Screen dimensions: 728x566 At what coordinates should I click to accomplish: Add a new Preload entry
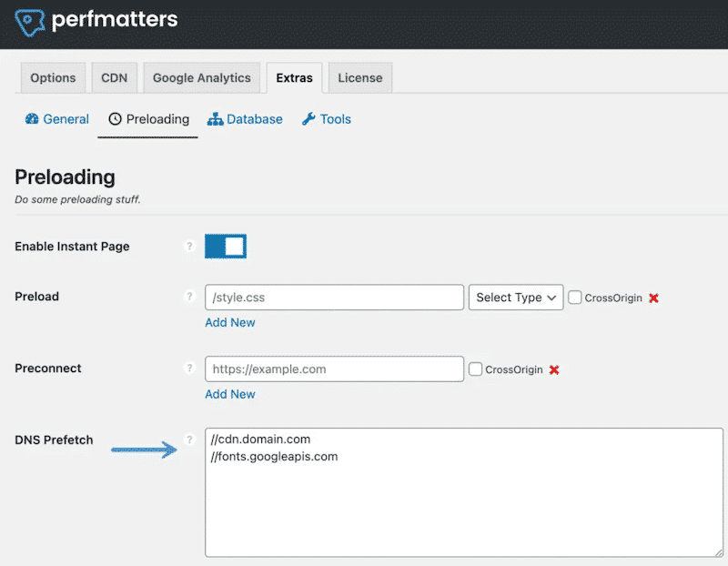pos(230,322)
